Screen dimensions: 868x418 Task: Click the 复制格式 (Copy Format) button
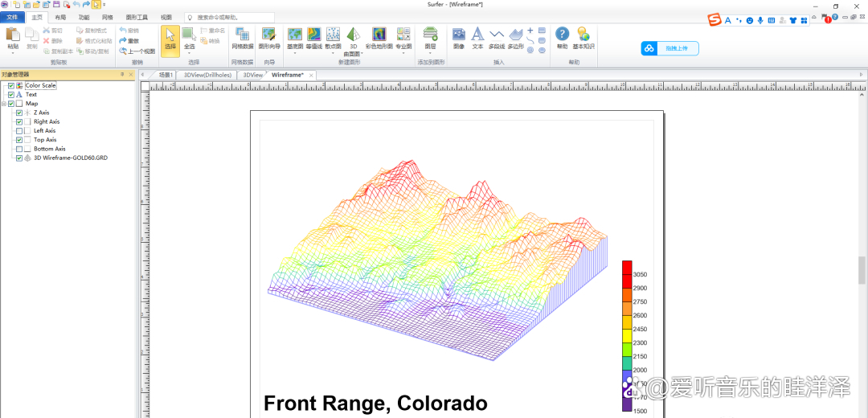point(92,31)
